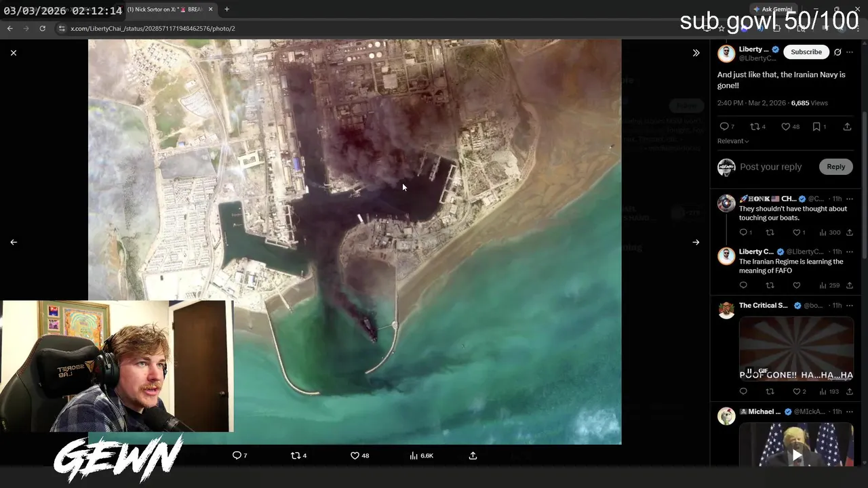Image resolution: width=868 pixels, height=488 pixels.
Task: View analytics on Critical S... comment showing 193
Action: tap(829, 391)
